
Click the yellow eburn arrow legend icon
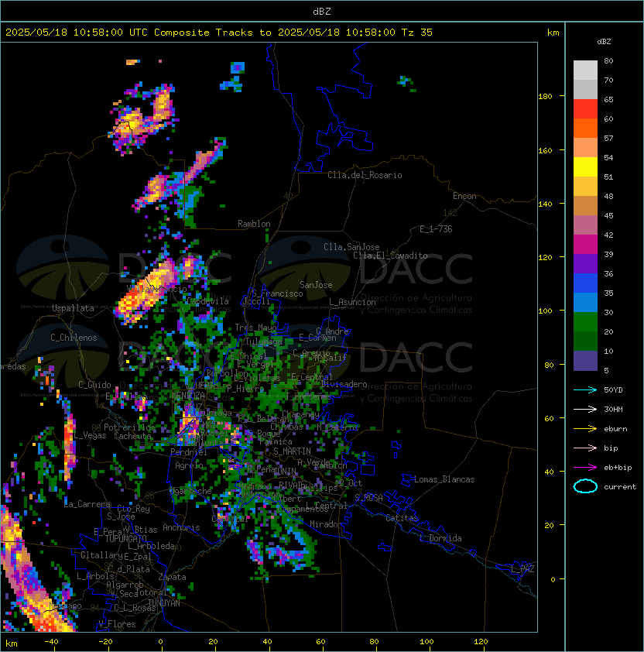point(585,429)
